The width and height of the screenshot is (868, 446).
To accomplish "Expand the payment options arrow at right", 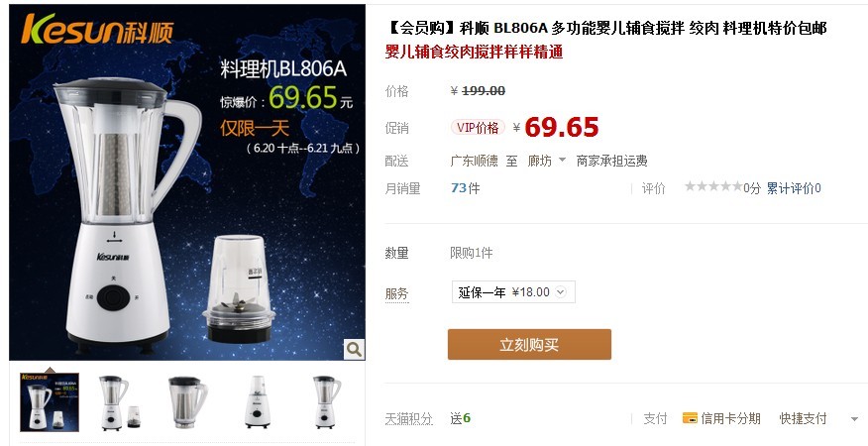I will 854,419.
